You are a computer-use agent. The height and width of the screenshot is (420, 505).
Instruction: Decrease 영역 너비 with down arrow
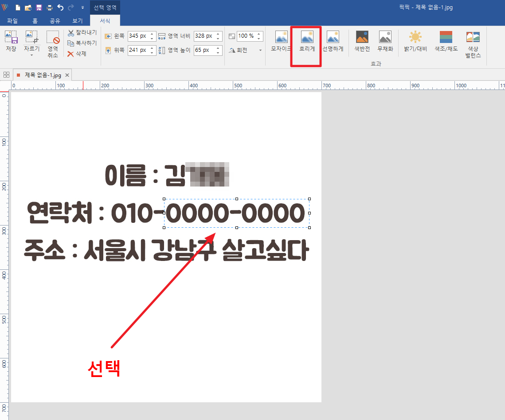pos(218,39)
